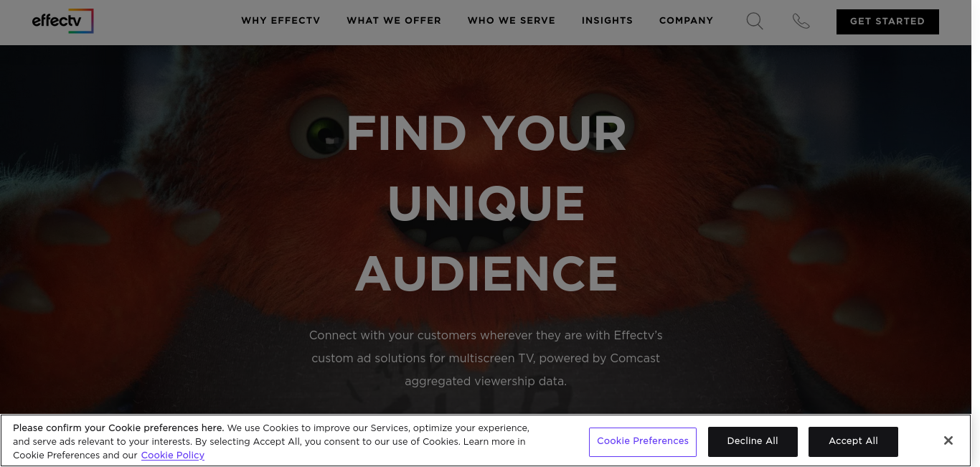980x467 pixels.
Task: Follow the Cookie Policy link
Action: 173,455
